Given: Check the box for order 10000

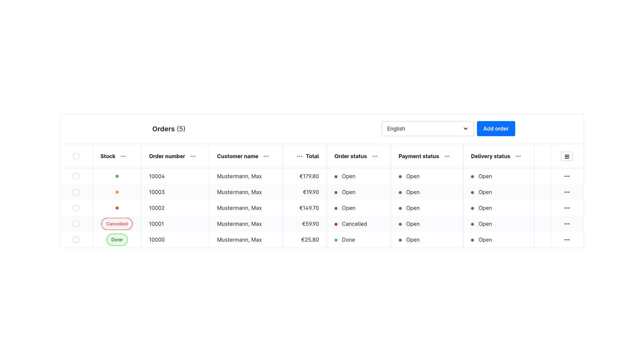Looking at the screenshot, I should (x=76, y=240).
